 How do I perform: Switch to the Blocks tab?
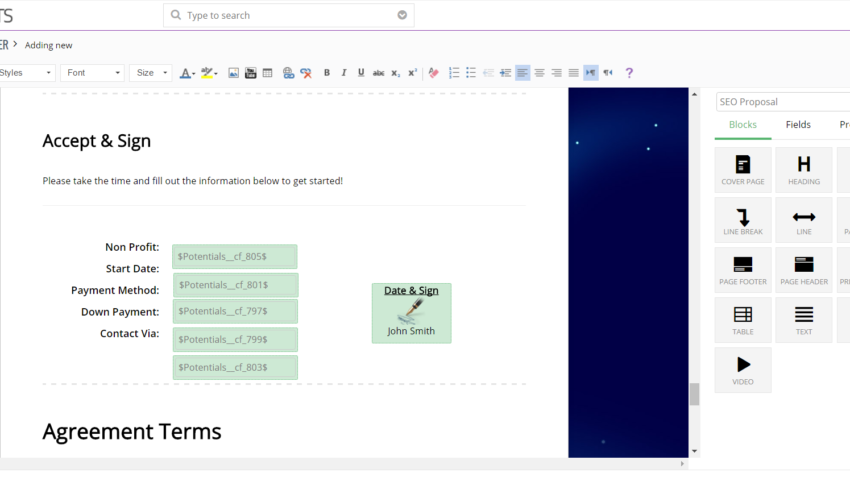tap(743, 125)
